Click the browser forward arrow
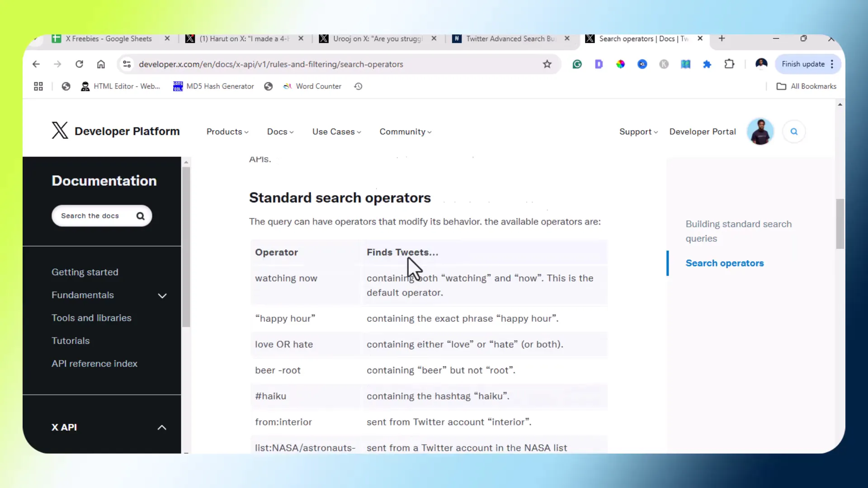 coord(57,64)
